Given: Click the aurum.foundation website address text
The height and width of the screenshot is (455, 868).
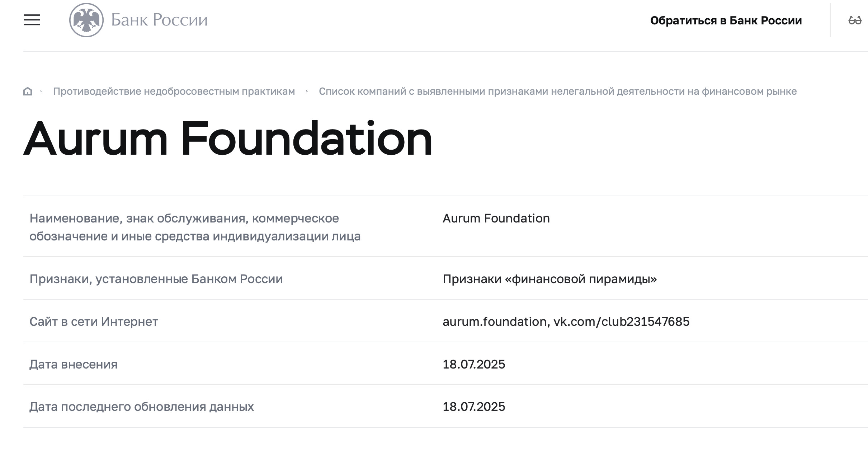Looking at the screenshot, I should click(x=495, y=322).
